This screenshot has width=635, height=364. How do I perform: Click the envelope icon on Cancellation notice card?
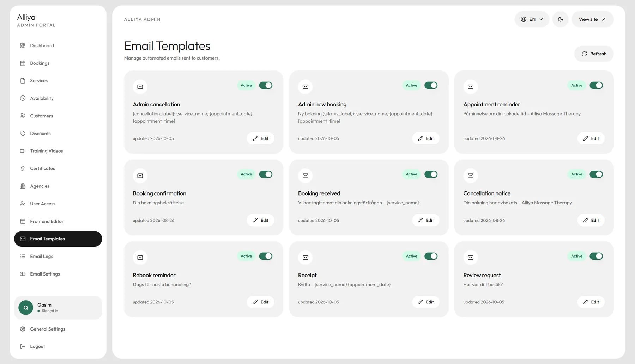(x=471, y=175)
